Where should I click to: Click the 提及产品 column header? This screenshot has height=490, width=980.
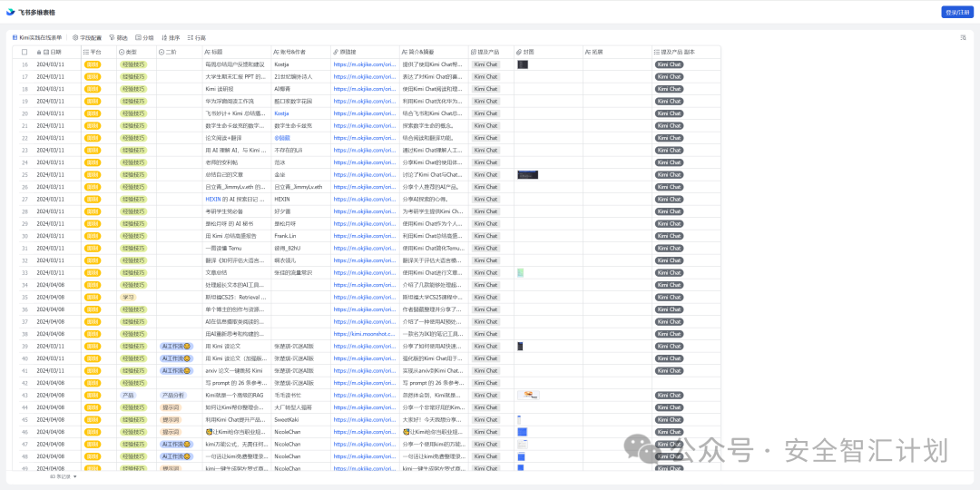click(x=491, y=52)
